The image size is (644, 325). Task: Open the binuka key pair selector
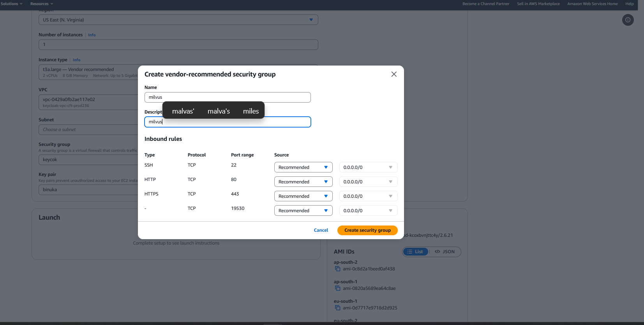(88, 190)
